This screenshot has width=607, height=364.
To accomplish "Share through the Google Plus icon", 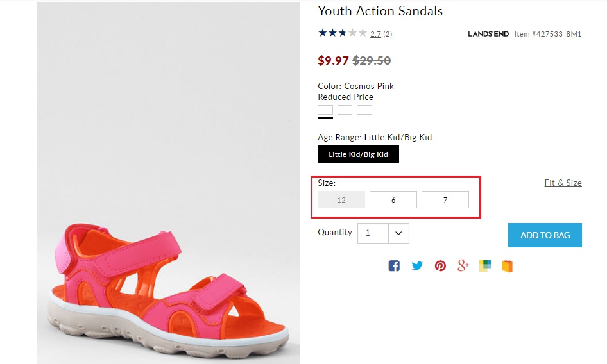I will coord(463,265).
